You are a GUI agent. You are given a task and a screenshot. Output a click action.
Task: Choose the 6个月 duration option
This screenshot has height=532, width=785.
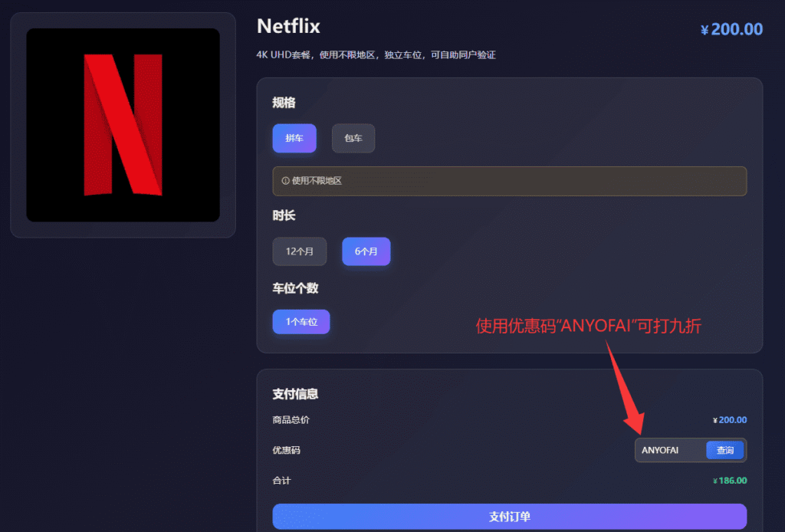(x=366, y=251)
